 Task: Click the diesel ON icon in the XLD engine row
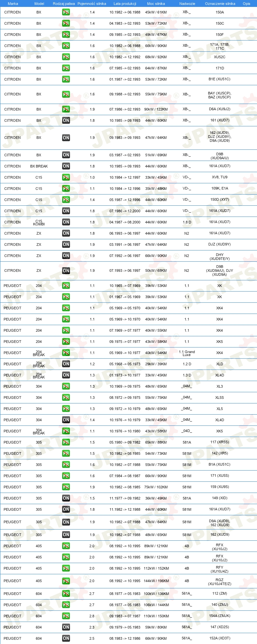coord(66,364)
